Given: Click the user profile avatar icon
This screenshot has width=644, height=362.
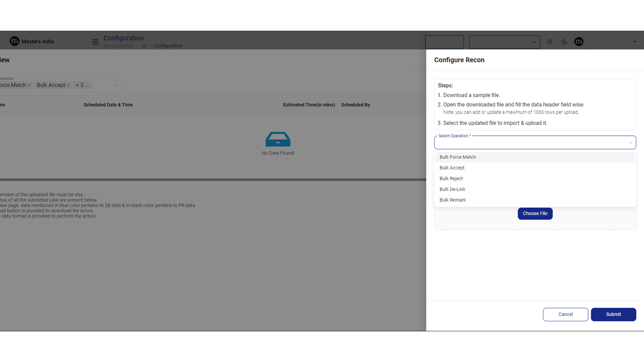Looking at the screenshot, I should [x=579, y=42].
